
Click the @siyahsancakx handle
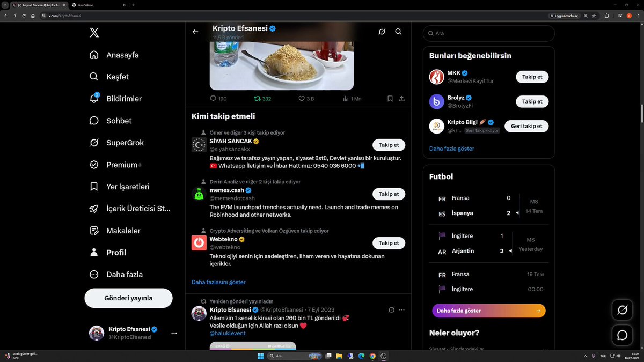230,149
